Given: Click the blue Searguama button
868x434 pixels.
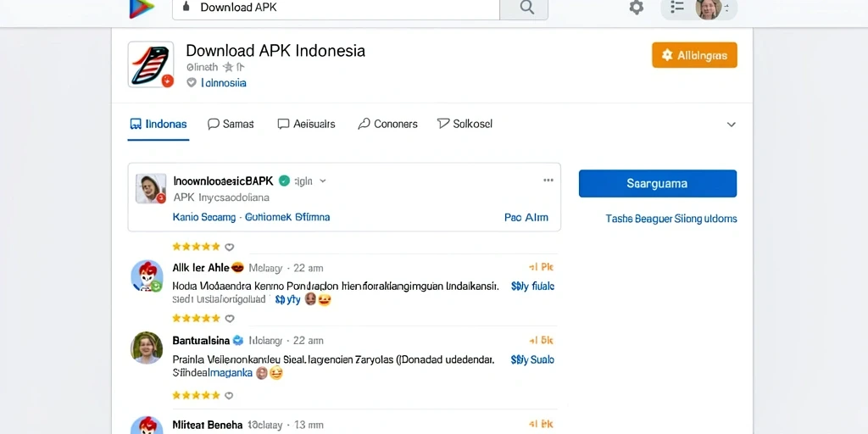Looking at the screenshot, I should (658, 183).
